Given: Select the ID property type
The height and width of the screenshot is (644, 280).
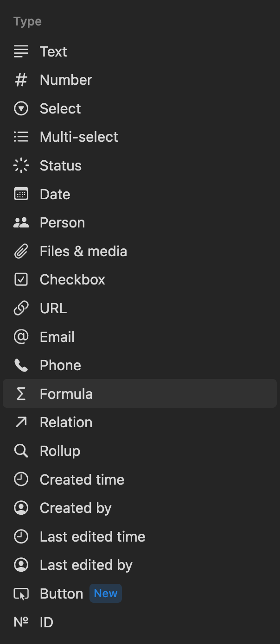Looking at the screenshot, I should (x=46, y=623).
